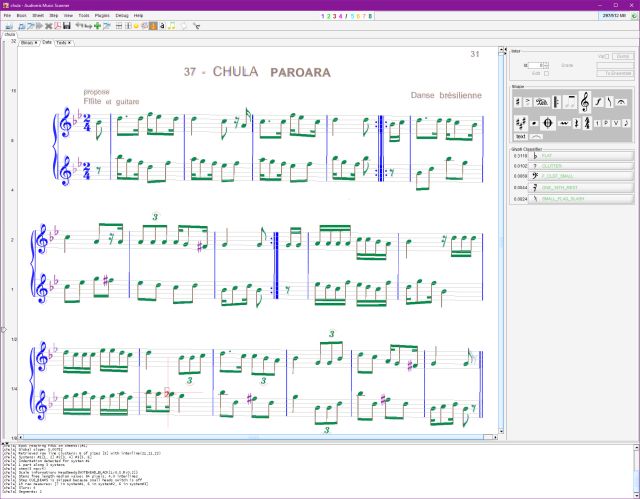Click the PDF export toolbar icon
Screen dimensions: 640x499
pyautogui.click(x=57, y=26)
